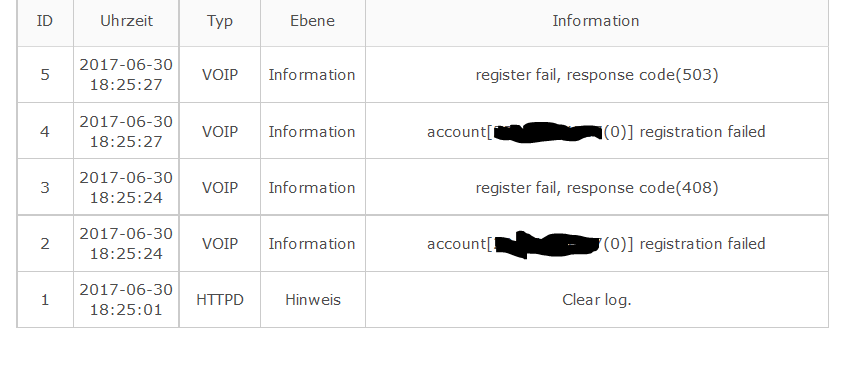842x365 pixels.
Task: Select the response code(503) message
Action: [597, 75]
